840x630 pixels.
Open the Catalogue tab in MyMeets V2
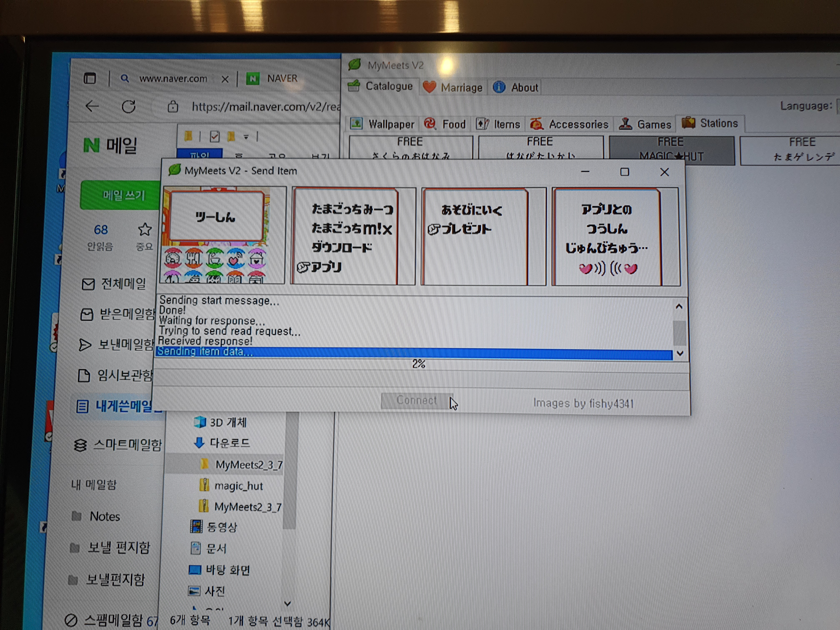pos(380,87)
